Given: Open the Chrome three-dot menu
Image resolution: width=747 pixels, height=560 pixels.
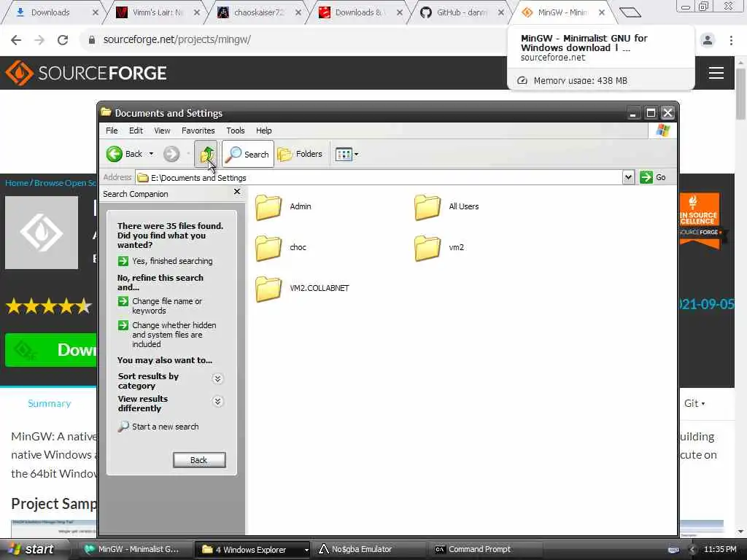Looking at the screenshot, I should coord(731,40).
